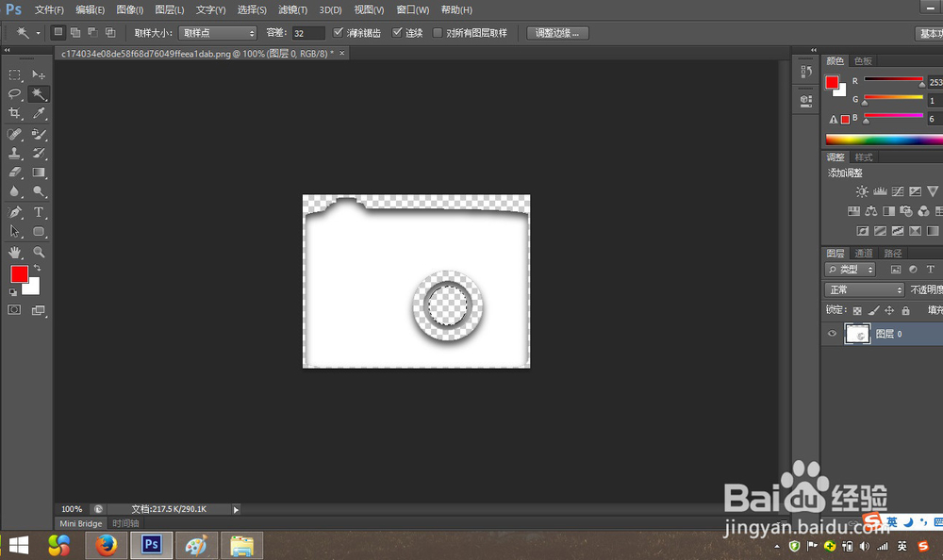
Task: Open the 类型 layer filter dropdown
Action: coord(850,270)
